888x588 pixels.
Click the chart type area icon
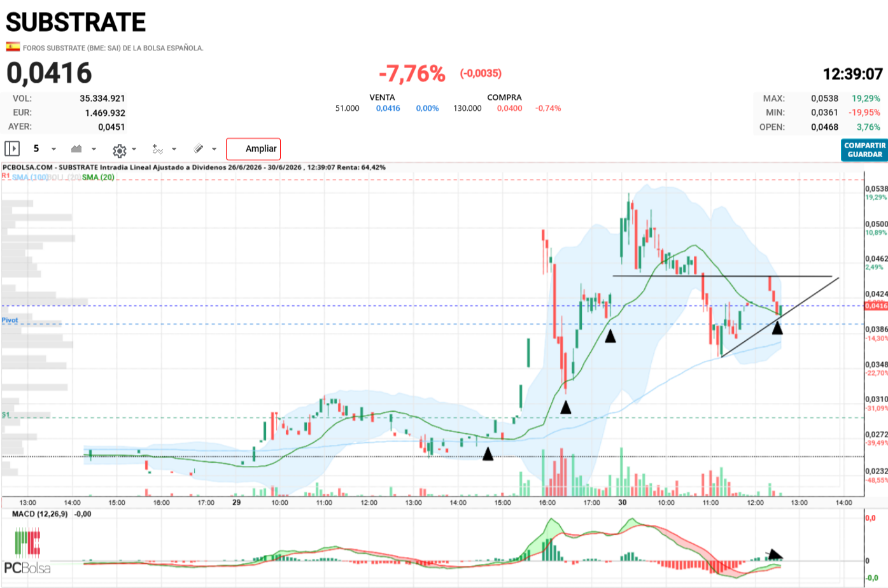pyautogui.click(x=76, y=149)
